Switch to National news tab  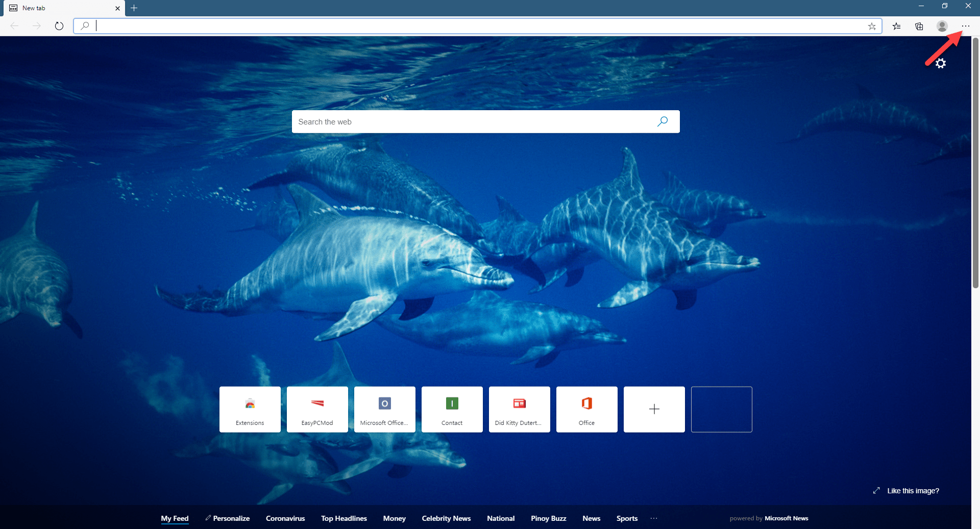click(501, 518)
